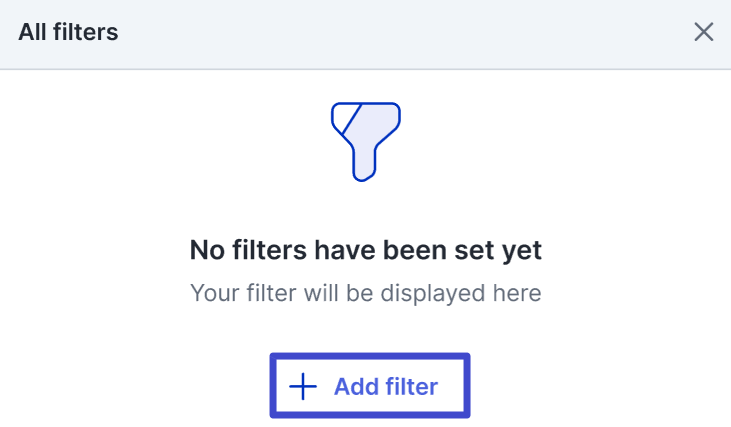Viewport: 731px width, 427px height.
Task: Click the Add filter text label
Action: pos(386,386)
